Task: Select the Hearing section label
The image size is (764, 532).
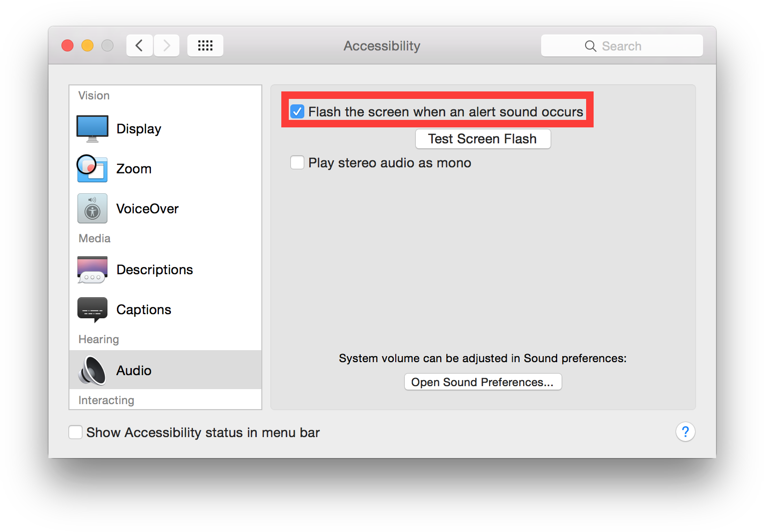Action: [98, 339]
